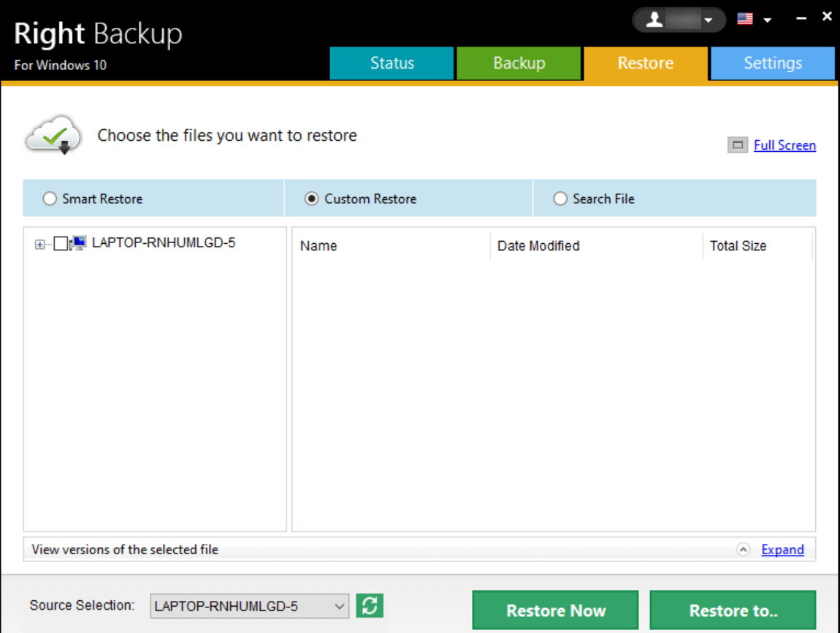Expand the LAPTOP-RNHUMLGD-5 tree node
840x633 pixels.
(39, 245)
